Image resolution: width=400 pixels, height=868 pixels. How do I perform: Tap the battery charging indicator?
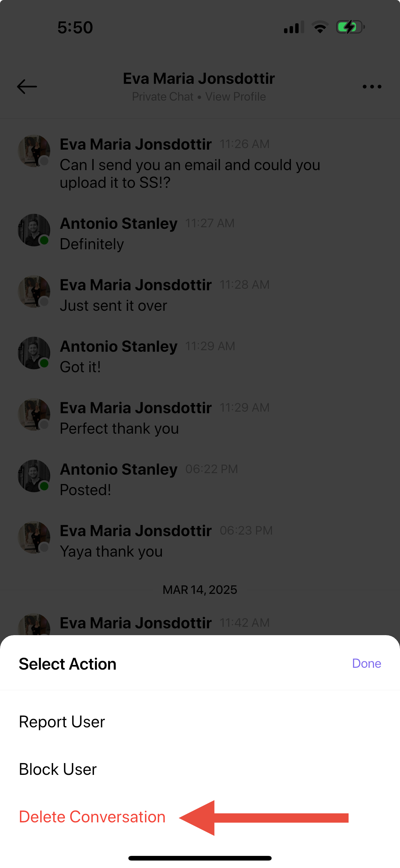(350, 27)
